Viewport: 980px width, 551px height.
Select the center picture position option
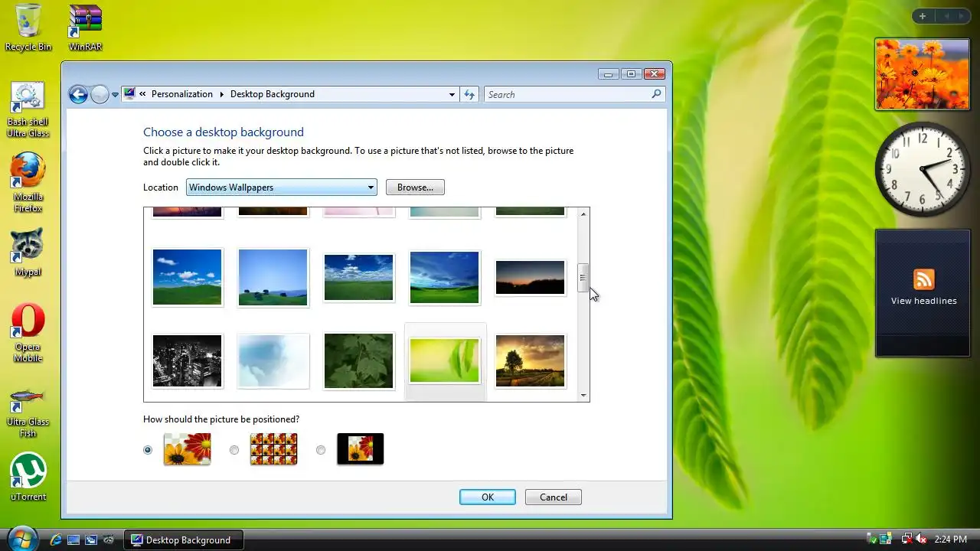coord(321,450)
